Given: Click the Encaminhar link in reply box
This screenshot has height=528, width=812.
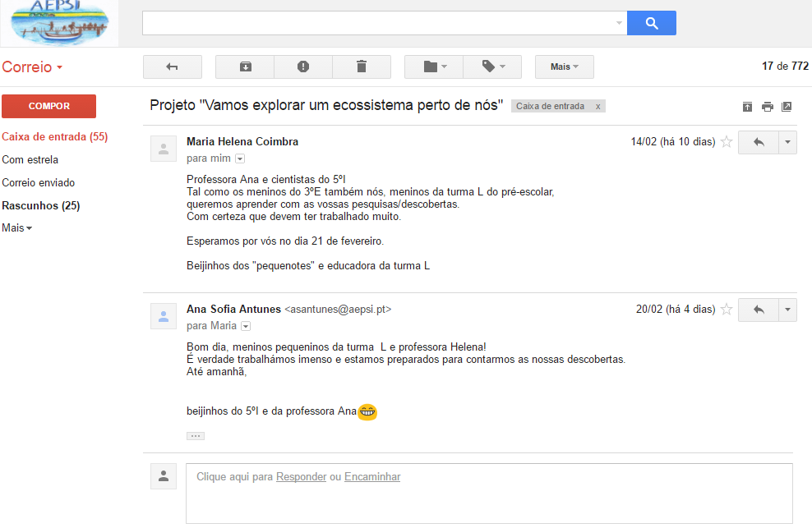Looking at the screenshot, I should click(371, 476).
